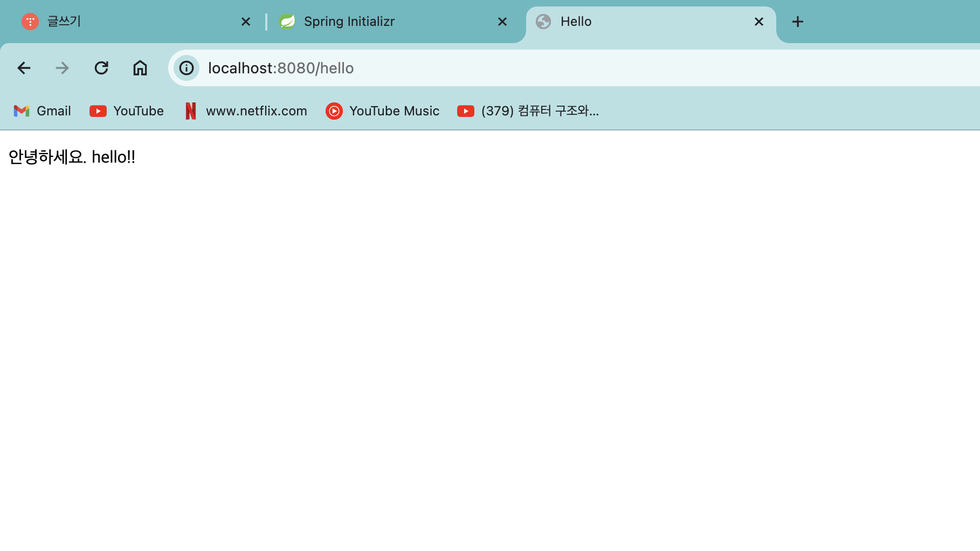Open the (379) 컴퓨터 구조와 bookmark
This screenshot has height=551, width=980.
coord(528,111)
